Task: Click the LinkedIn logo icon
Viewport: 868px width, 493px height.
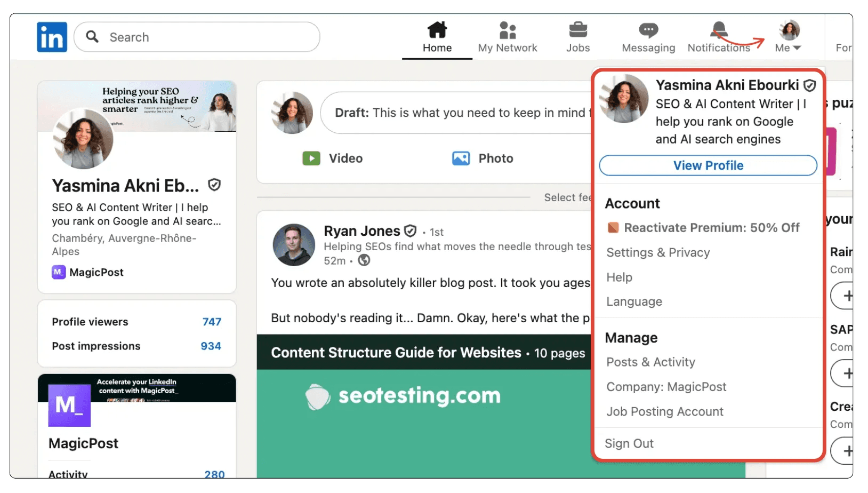Action: 52,37
